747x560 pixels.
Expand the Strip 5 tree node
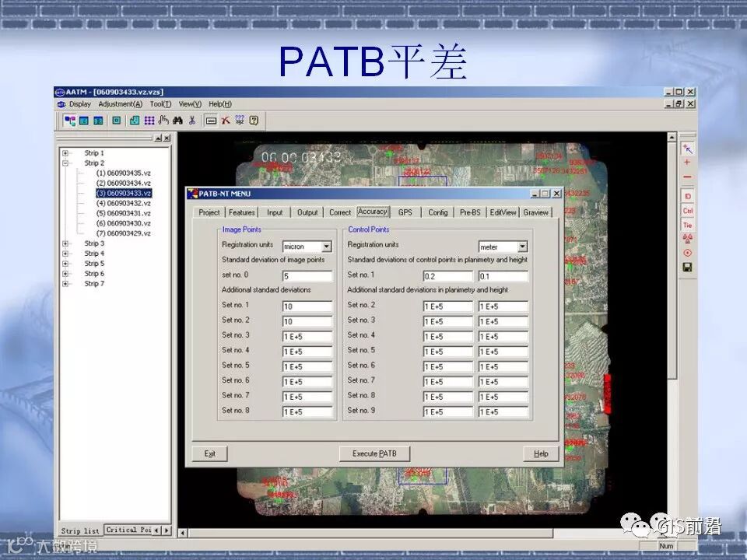coord(65,264)
